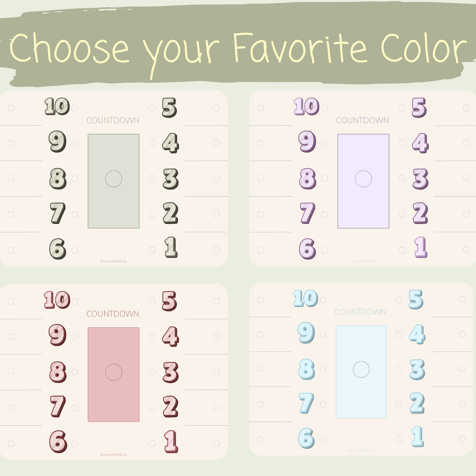
Task: Click the green number 3
Action: click(x=171, y=179)
